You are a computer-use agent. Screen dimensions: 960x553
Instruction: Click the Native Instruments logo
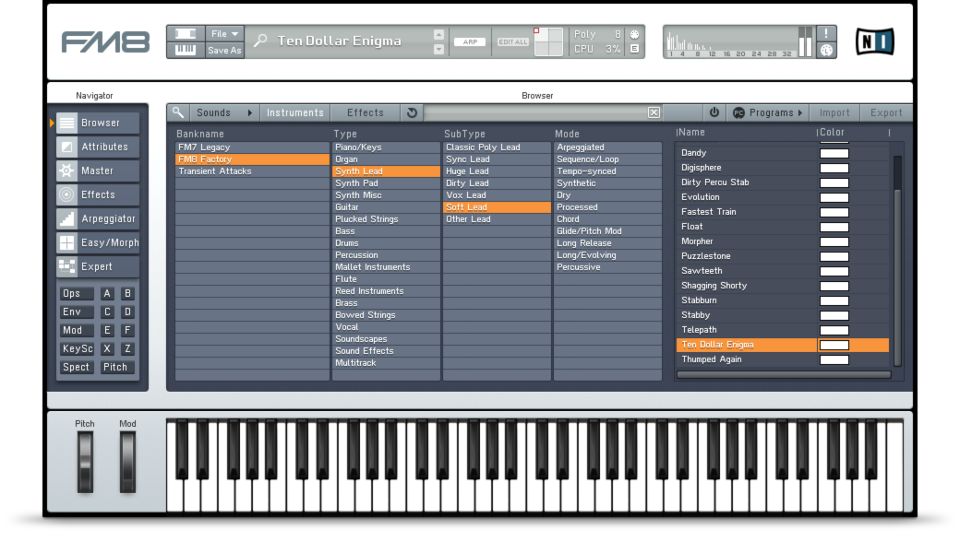(x=875, y=42)
